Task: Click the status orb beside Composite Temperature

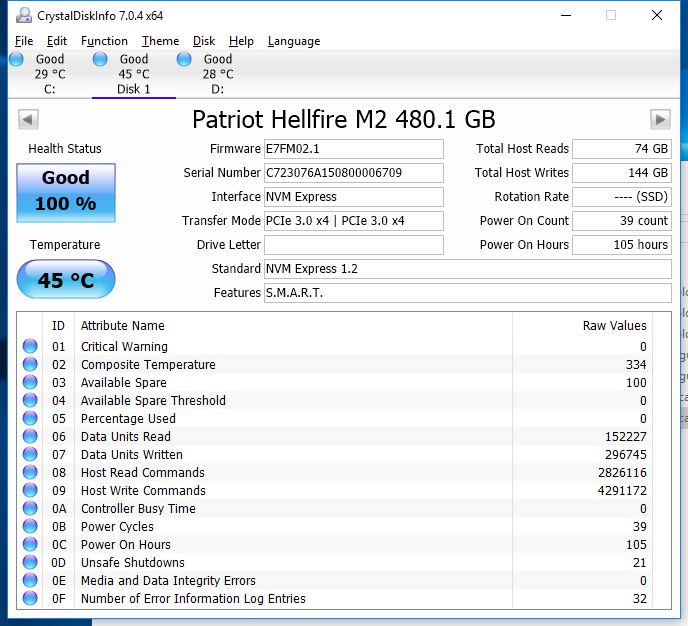Action: (30, 365)
